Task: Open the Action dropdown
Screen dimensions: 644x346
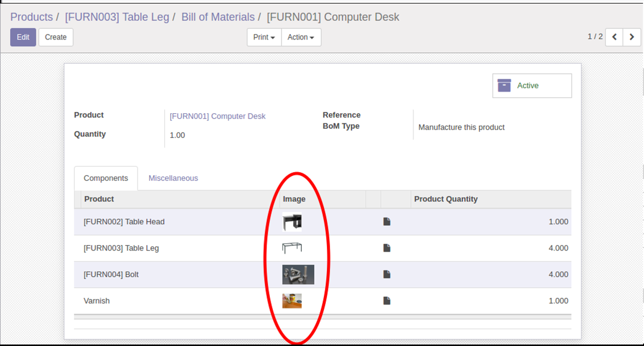Action: (301, 37)
